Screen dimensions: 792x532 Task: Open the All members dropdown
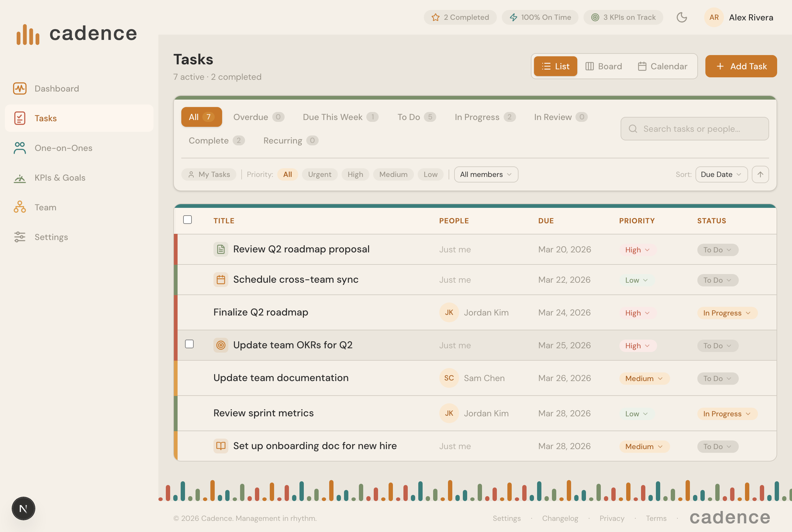(x=486, y=174)
